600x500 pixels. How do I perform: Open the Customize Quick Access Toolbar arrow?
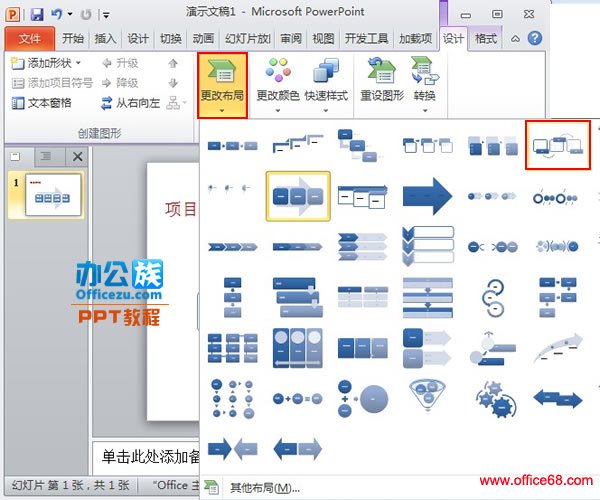[106, 15]
